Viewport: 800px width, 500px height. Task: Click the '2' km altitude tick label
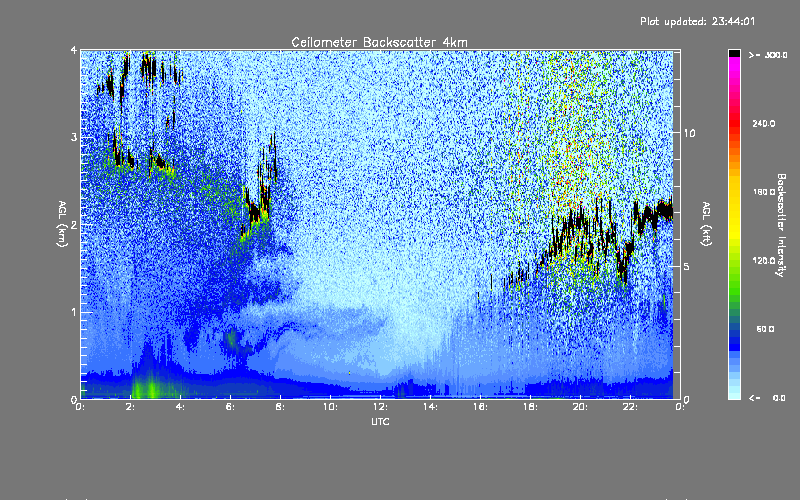click(74, 224)
